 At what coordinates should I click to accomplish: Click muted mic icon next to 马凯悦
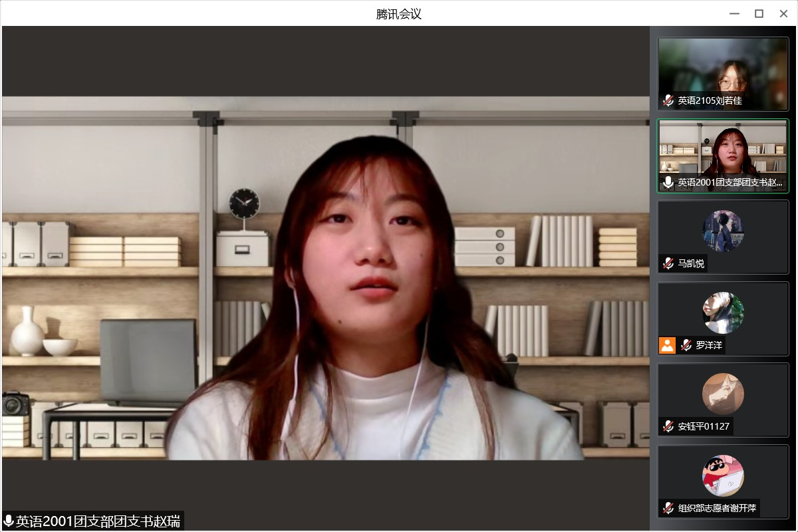point(668,263)
